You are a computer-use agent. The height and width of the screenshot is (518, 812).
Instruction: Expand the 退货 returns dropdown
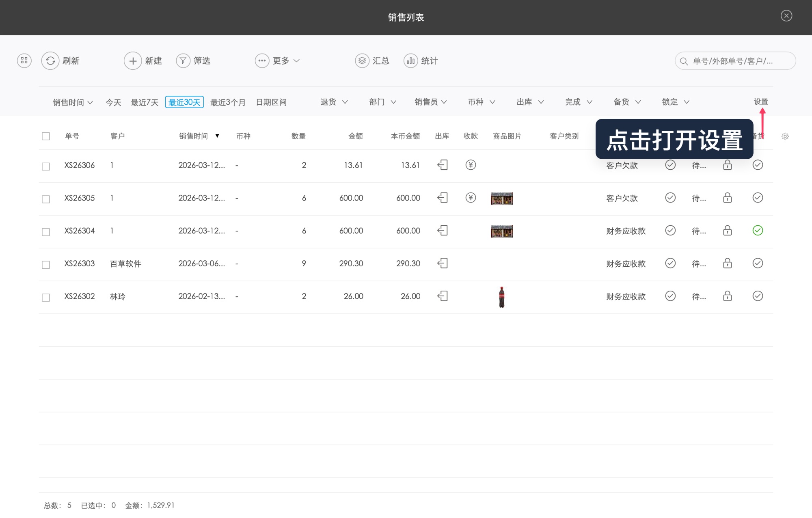[x=333, y=102]
